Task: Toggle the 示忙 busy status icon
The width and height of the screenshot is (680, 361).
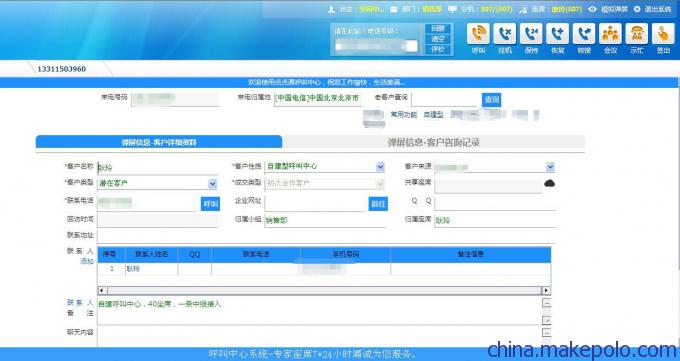Action: tap(637, 33)
